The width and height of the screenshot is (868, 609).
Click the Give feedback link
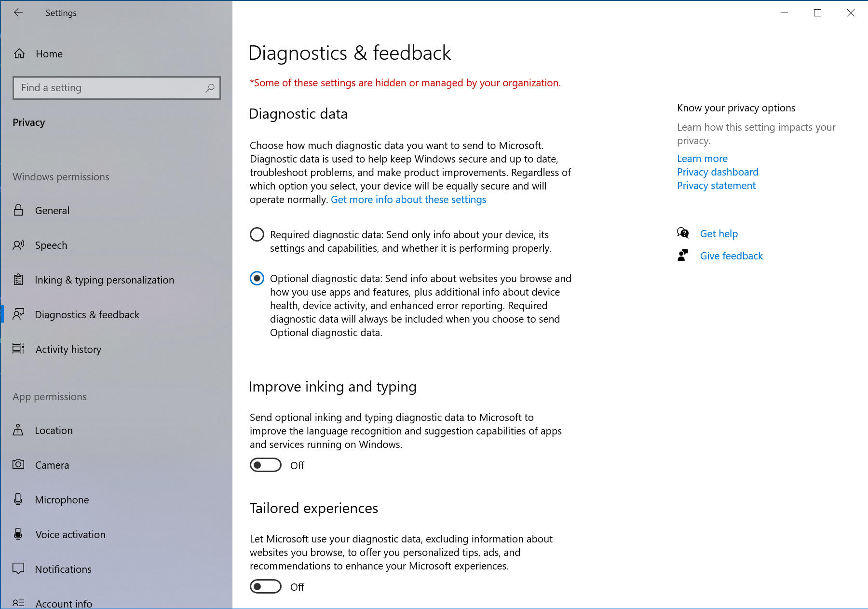731,256
